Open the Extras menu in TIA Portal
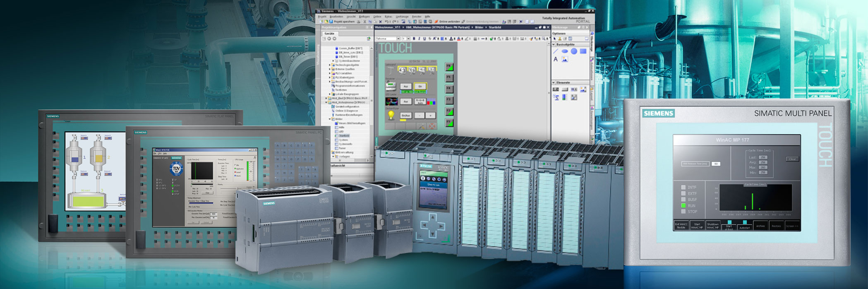 point(388,17)
